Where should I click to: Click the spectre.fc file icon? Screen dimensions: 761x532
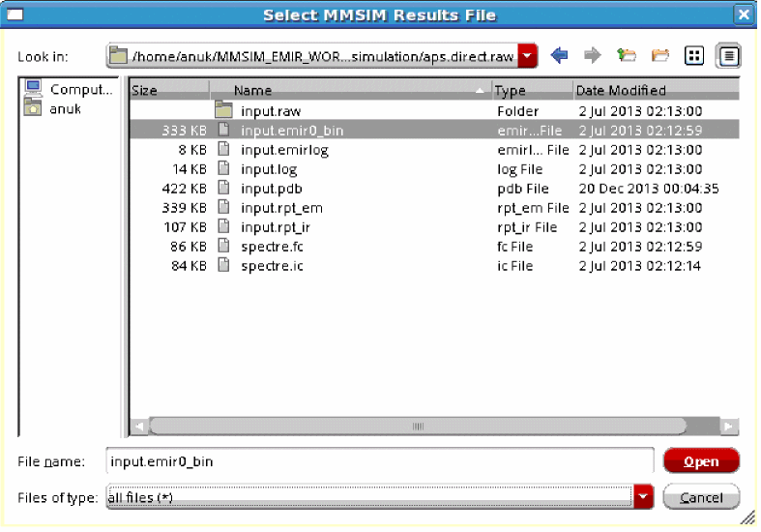[x=223, y=247]
